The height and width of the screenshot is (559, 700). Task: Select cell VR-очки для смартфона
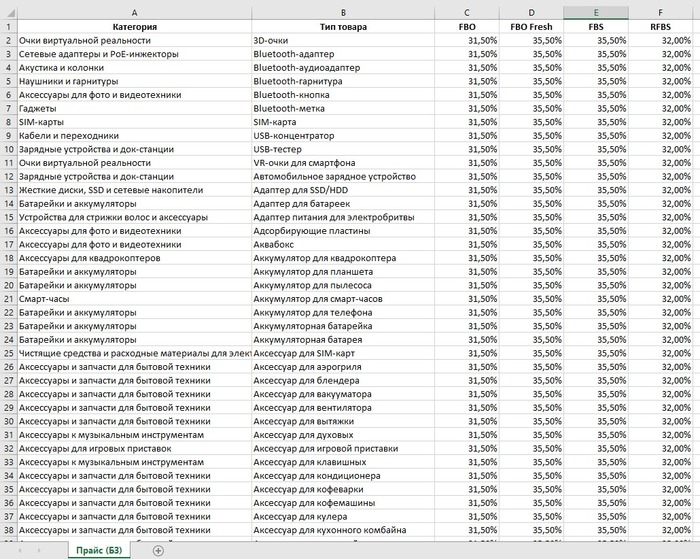click(x=343, y=163)
